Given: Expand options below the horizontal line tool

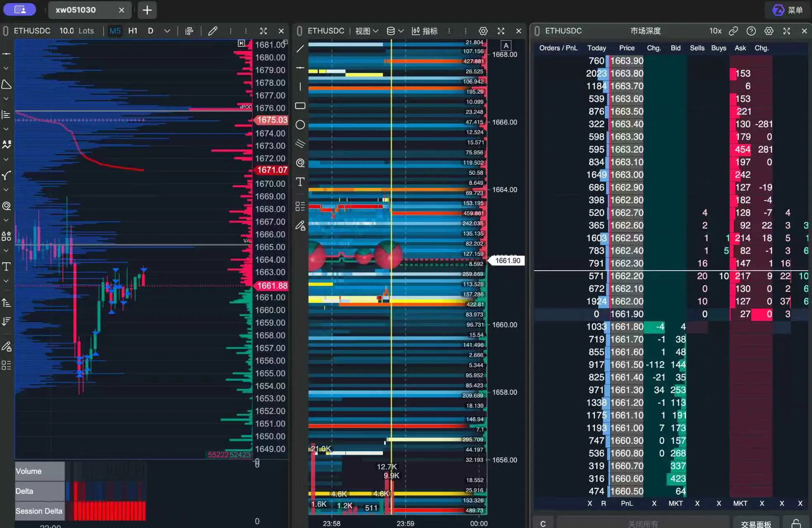Looking at the screenshot, I should pyautogui.click(x=6, y=68).
